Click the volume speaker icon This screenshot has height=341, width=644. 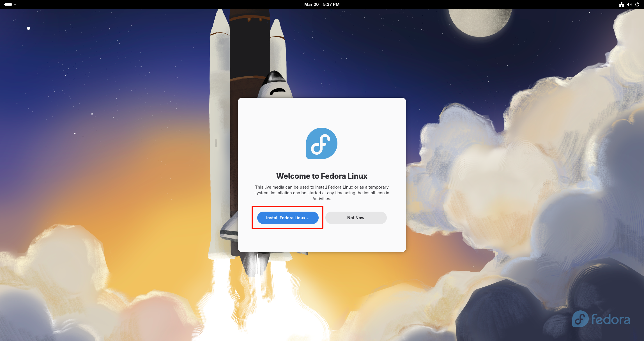(x=629, y=4)
